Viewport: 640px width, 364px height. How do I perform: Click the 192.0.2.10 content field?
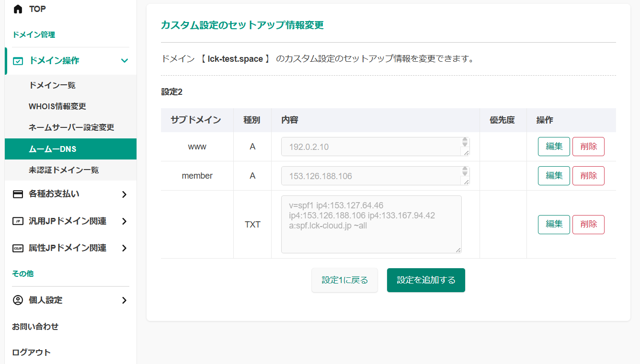[375, 147]
